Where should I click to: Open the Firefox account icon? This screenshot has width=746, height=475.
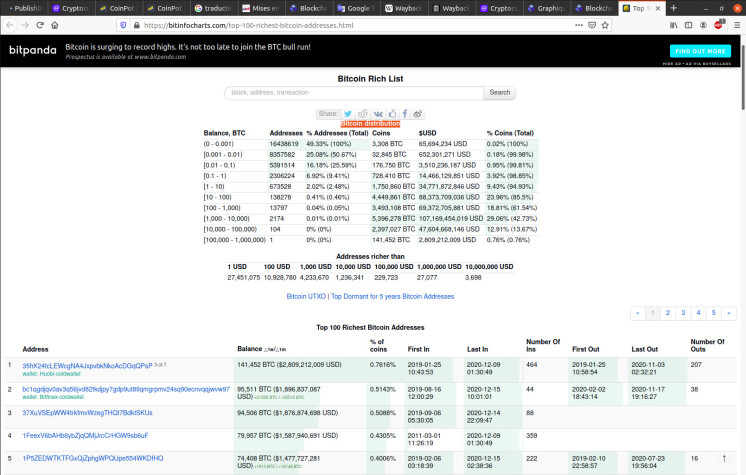pyautogui.click(x=703, y=25)
